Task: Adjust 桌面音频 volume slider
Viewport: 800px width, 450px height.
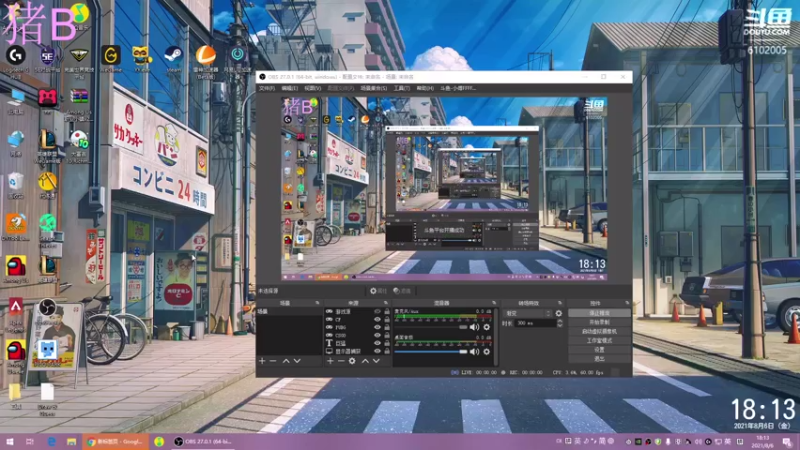Action: pos(431,352)
